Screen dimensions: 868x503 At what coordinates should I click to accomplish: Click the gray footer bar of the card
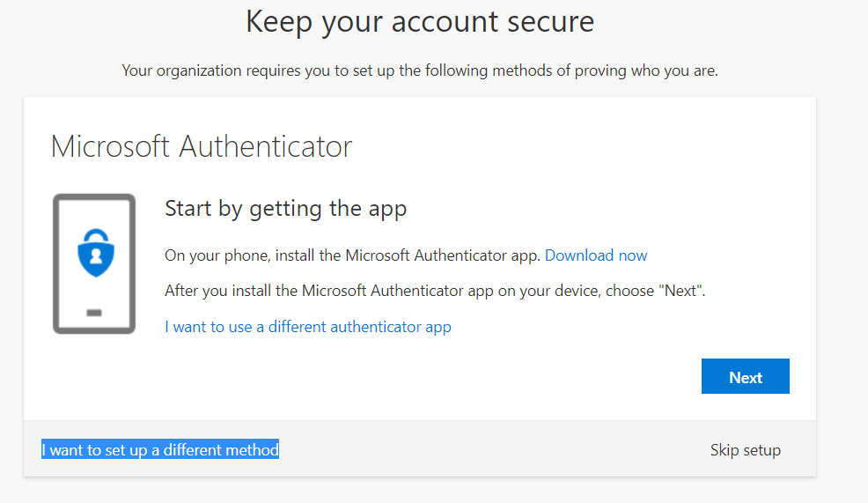(493, 450)
